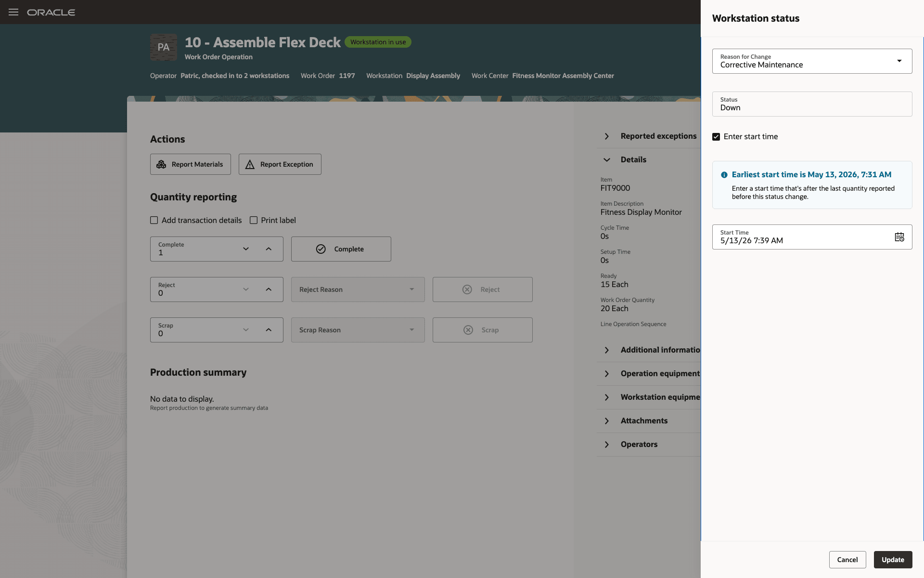Viewport: 924px width, 578px height.
Task: Click the Report Exception button
Action: pyautogui.click(x=280, y=164)
